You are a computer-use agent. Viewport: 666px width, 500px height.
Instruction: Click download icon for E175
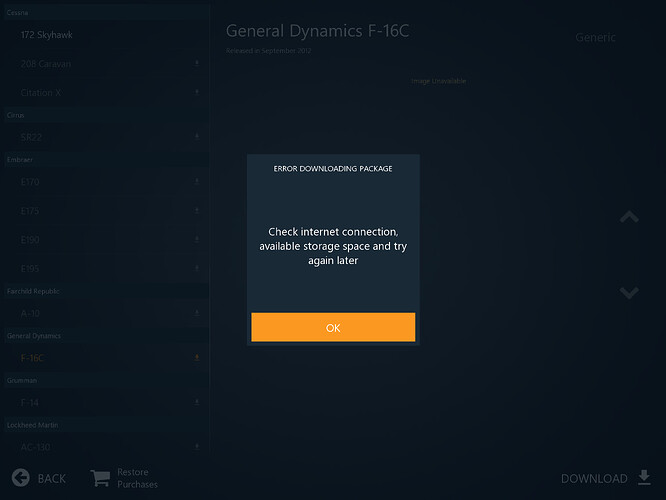[x=197, y=210]
